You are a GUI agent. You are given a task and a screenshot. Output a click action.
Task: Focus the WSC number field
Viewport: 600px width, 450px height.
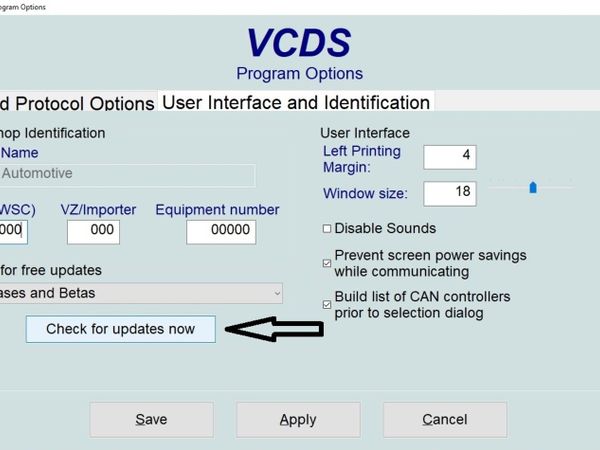[x=13, y=231]
